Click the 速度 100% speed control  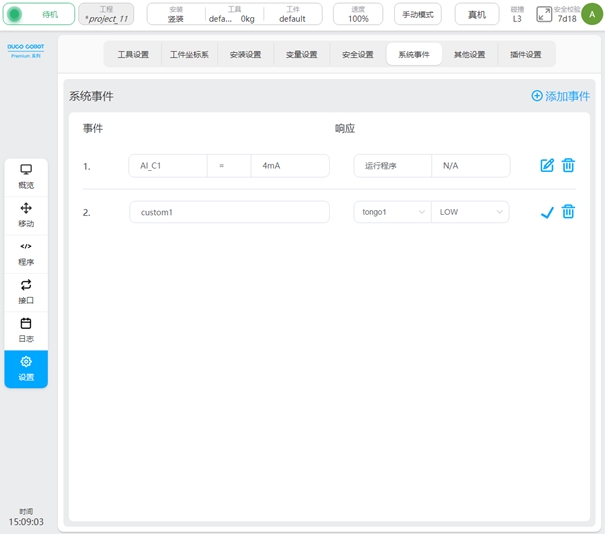pos(358,14)
